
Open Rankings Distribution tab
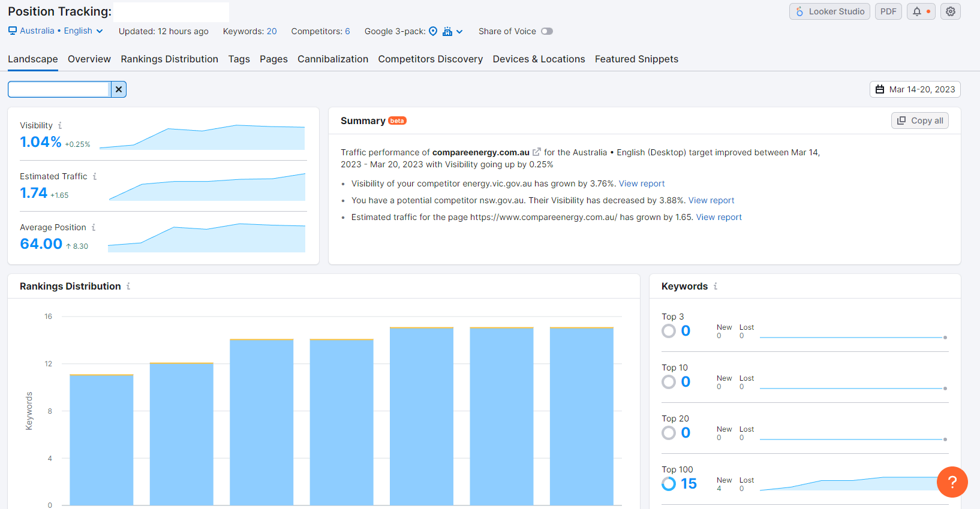tap(170, 59)
